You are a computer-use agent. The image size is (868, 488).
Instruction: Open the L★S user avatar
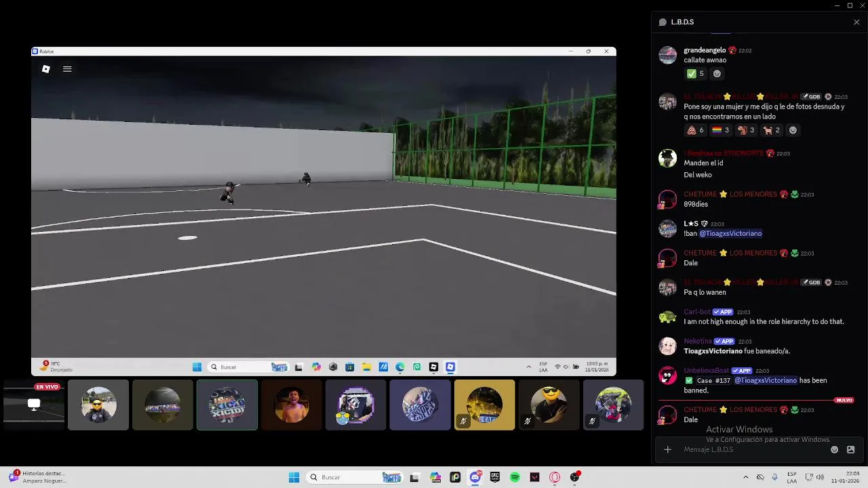pos(668,229)
